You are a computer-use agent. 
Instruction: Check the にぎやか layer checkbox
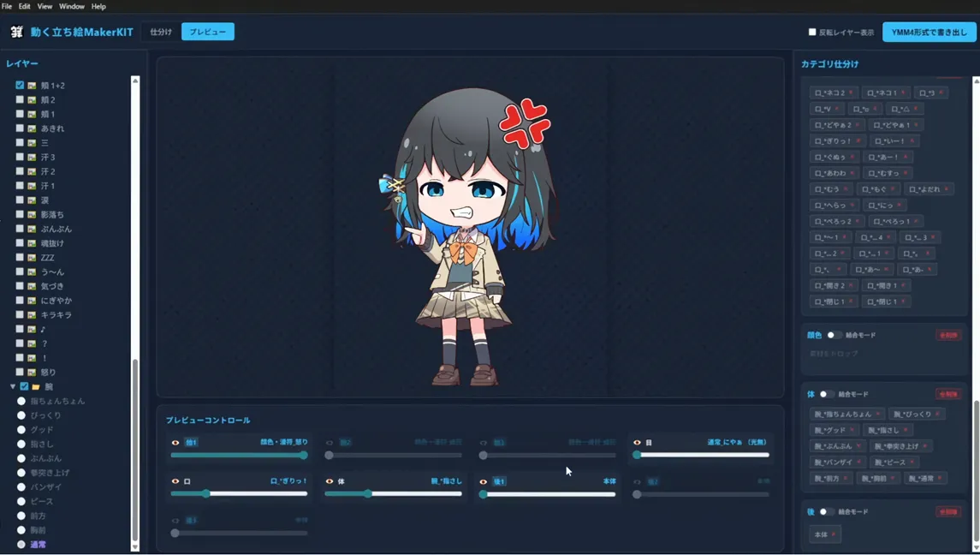(x=20, y=301)
